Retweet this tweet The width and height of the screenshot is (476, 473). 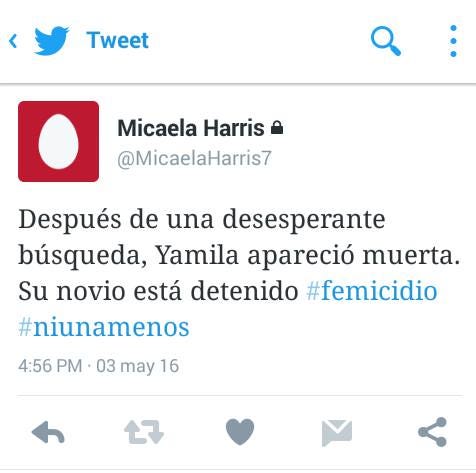coord(144,432)
